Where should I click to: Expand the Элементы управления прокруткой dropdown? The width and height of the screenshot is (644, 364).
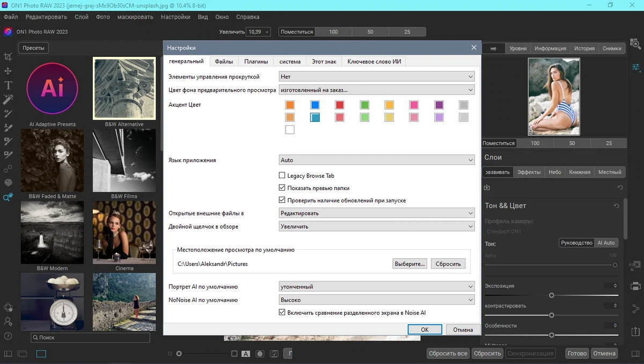[377, 77]
